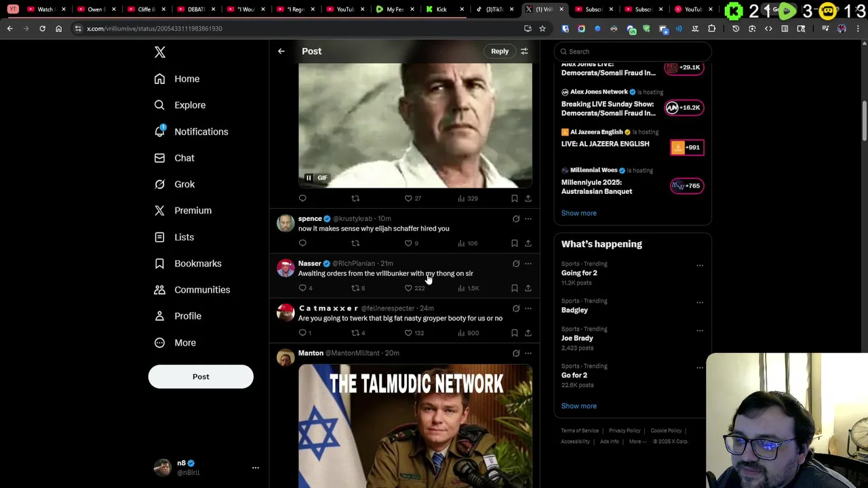868x488 pixels.
Task: Open Bookmarks in the sidebar
Action: (x=188, y=263)
